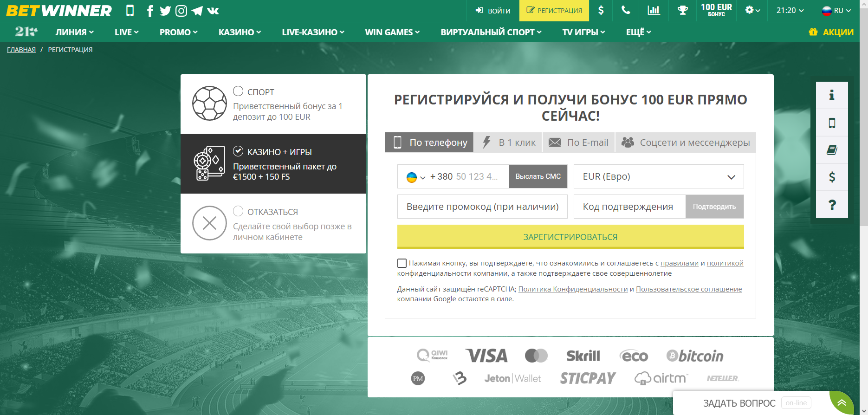The image size is (868, 415).
Task: Switch to the По E-mail tab
Action: (x=578, y=143)
